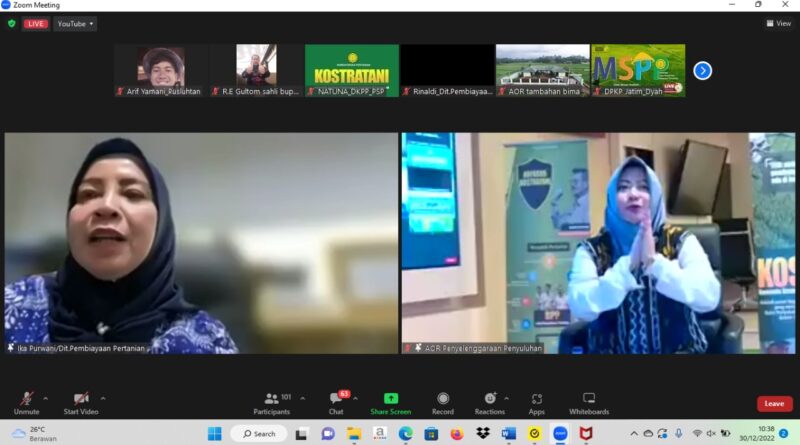This screenshot has width=800, height=445.
Task: Open the Reactions menu
Action: [x=489, y=399]
